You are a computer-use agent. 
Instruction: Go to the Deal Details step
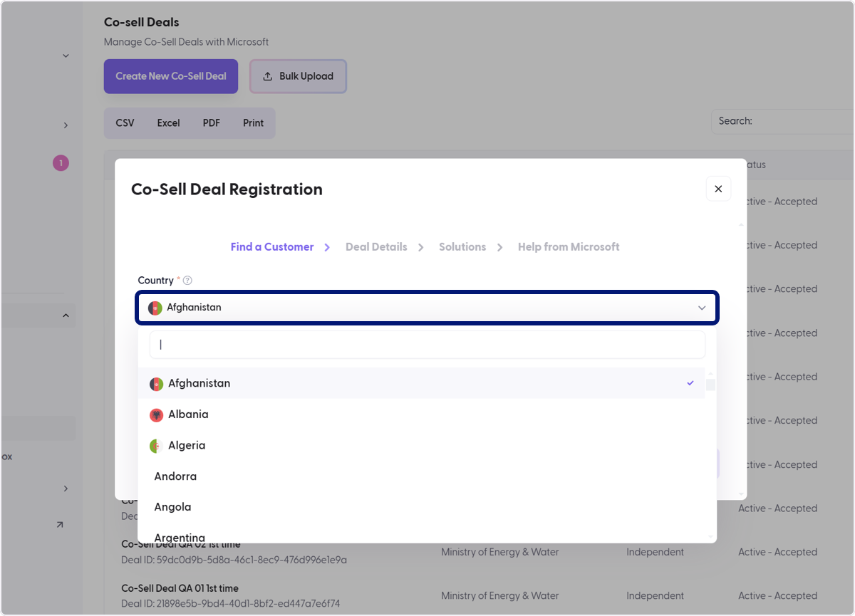[x=376, y=247]
